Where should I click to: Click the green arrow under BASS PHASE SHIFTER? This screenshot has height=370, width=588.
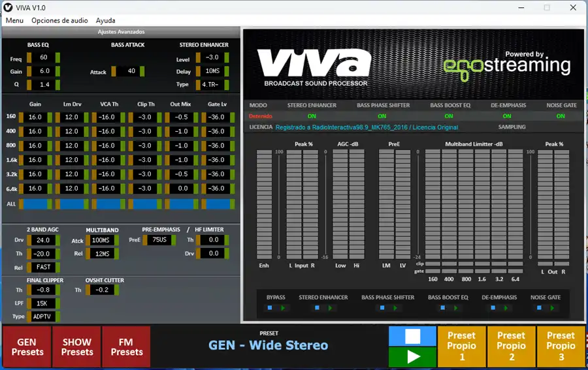click(395, 308)
